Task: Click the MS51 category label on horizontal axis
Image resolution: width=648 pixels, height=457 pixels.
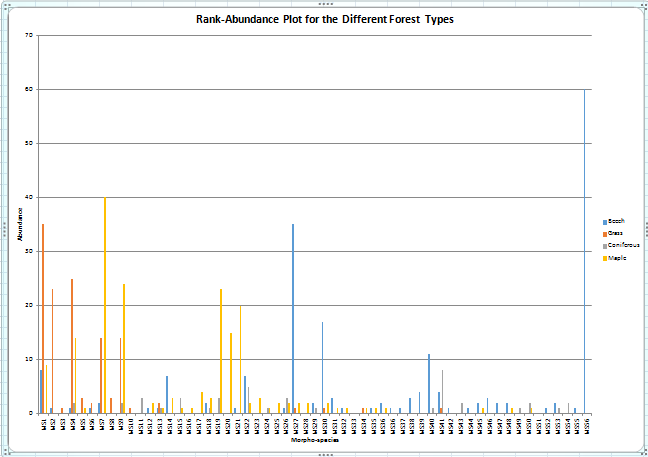Action: coord(538,426)
